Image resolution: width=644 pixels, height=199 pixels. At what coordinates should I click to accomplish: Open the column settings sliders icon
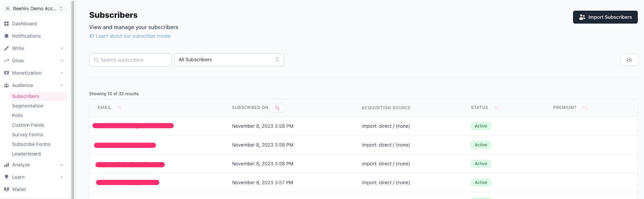click(629, 60)
